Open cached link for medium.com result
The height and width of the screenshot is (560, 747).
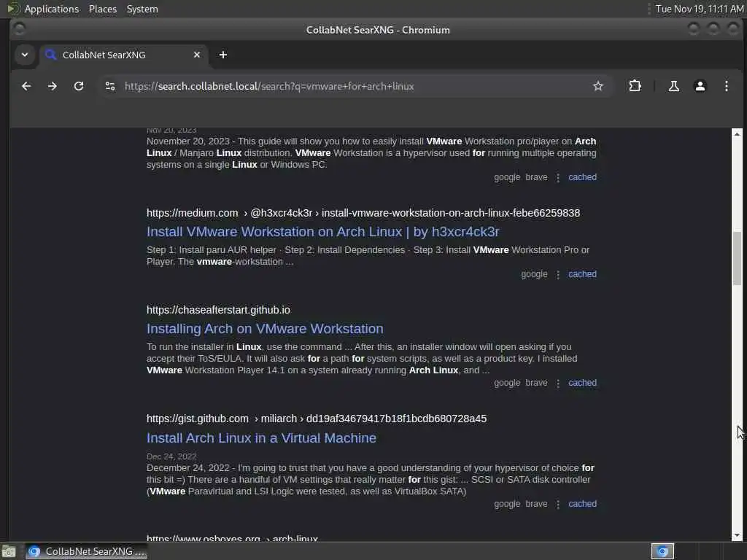[x=582, y=274]
